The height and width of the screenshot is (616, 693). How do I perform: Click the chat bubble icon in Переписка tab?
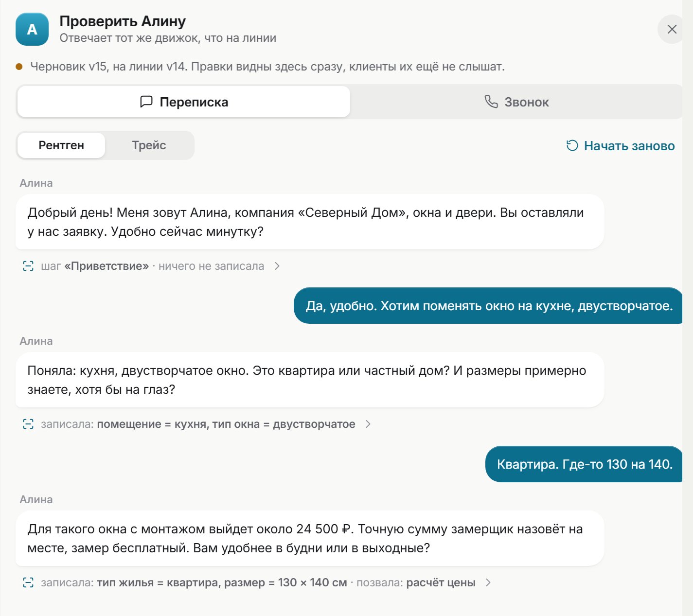146,102
